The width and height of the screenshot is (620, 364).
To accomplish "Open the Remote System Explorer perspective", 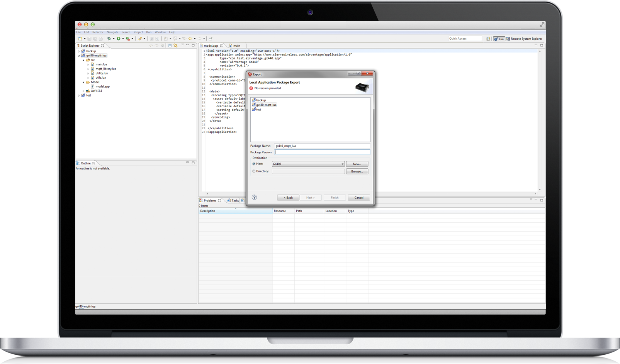I will (524, 39).
